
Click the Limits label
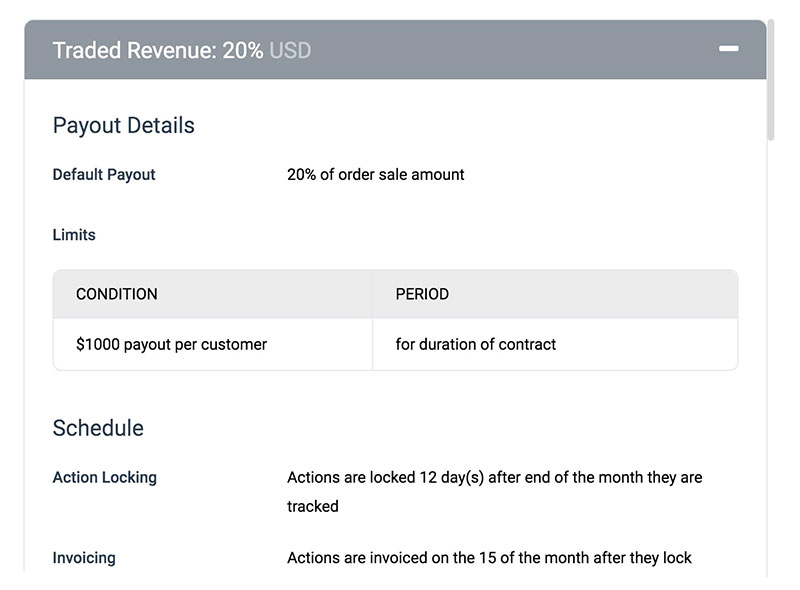click(74, 235)
